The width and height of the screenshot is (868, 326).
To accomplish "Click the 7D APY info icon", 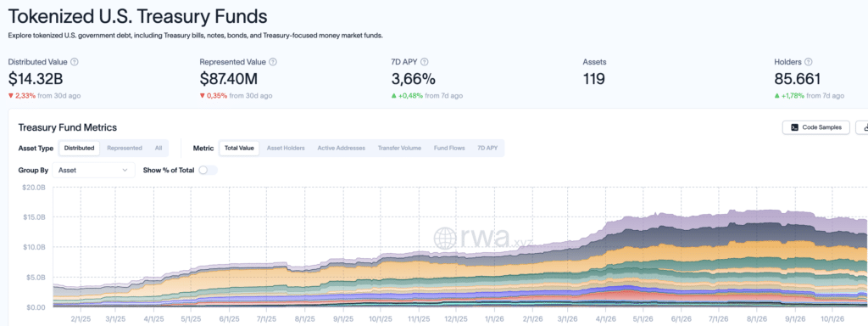I will (425, 62).
